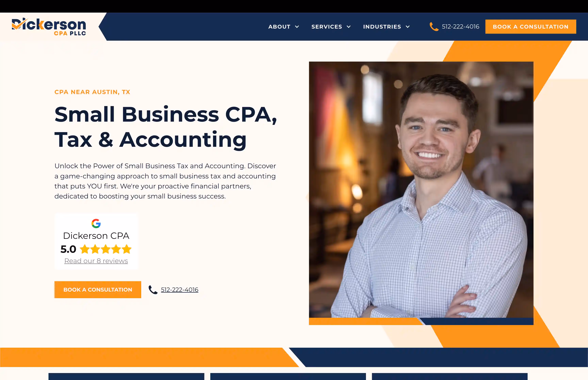Click underlined 512-222-4016 link in hero
588x380 pixels.
point(180,290)
